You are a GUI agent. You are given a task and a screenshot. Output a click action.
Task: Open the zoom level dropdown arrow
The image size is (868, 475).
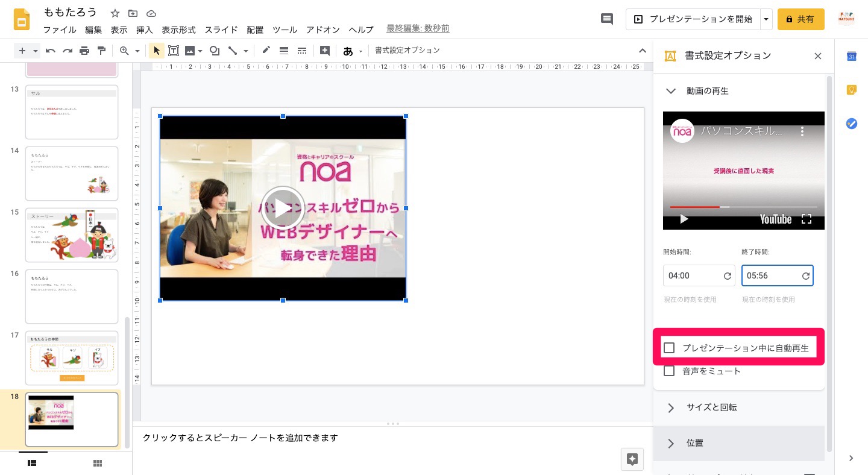[137, 51]
